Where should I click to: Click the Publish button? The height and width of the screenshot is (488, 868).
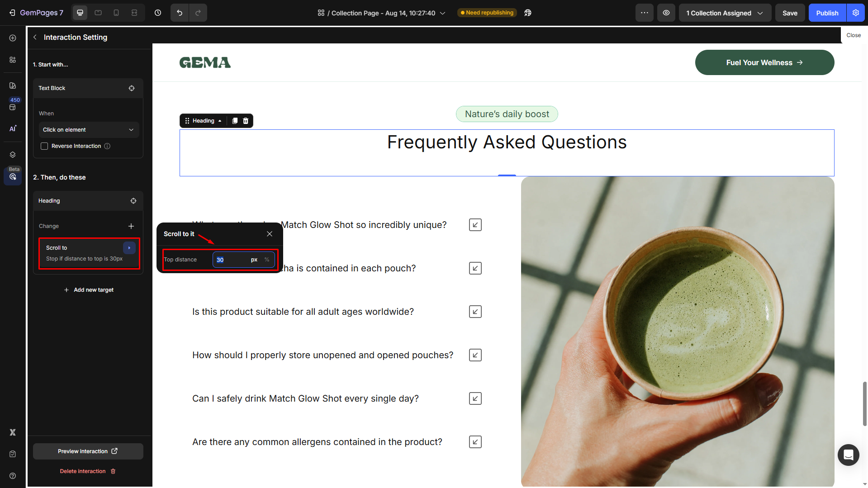[827, 13]
